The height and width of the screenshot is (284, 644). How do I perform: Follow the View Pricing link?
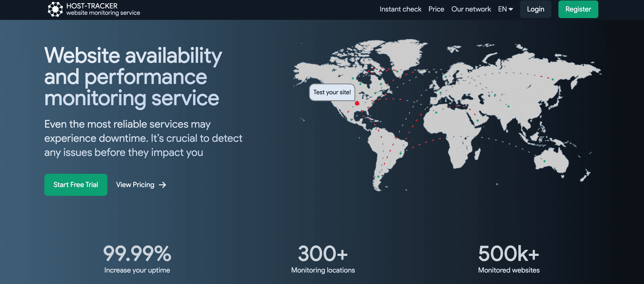(135, 185)
